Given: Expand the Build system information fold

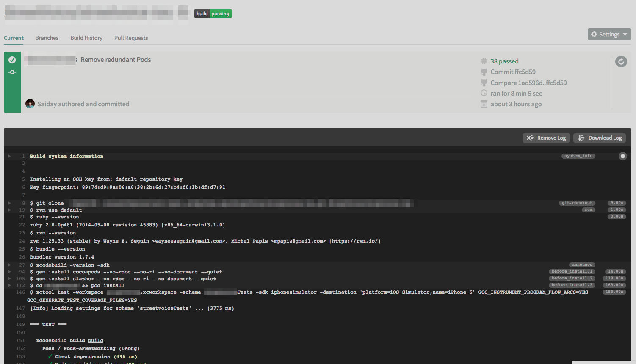Looking at the screenshot, I should click(9, 156).
